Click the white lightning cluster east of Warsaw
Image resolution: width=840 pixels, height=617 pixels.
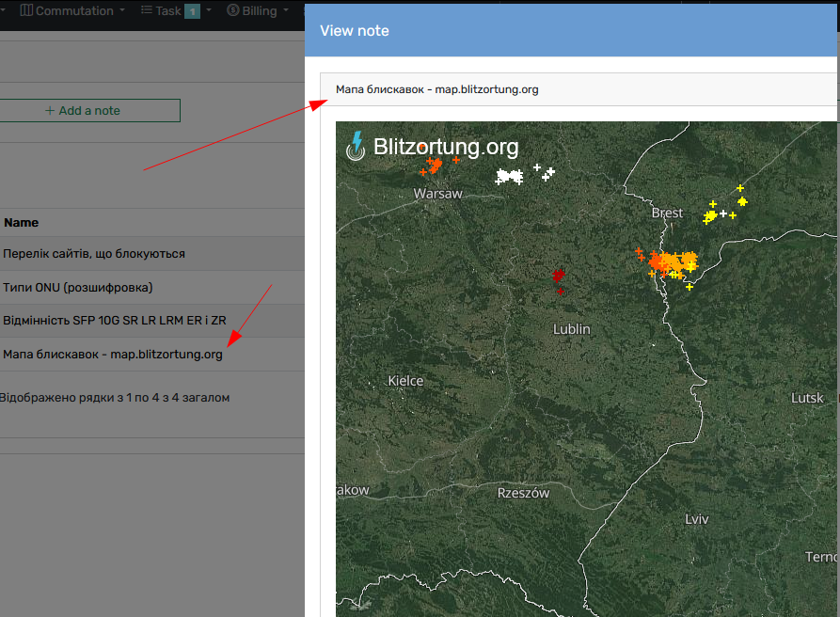click(509, 176)
